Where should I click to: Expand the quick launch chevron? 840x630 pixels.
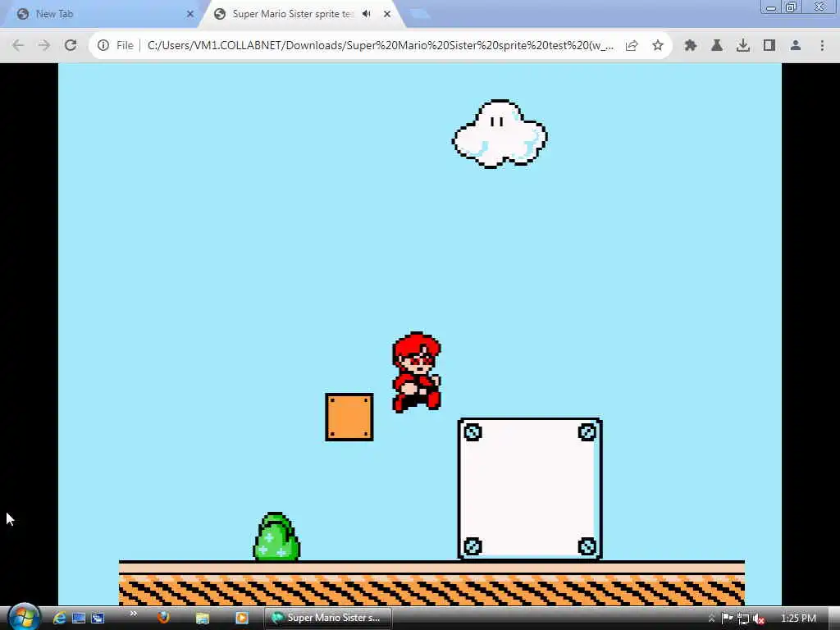[x=134, y=614]
